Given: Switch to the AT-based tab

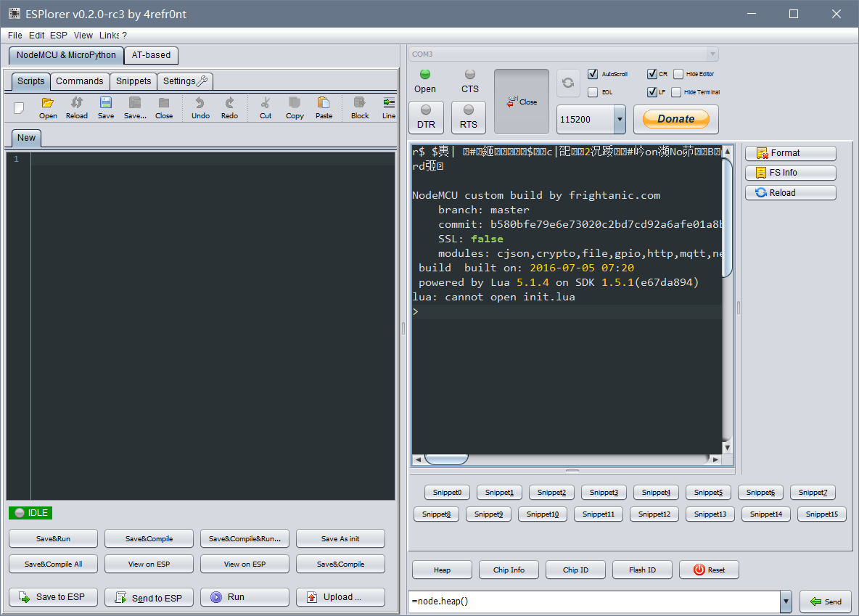Looking at the screenshot, I should point(151,55).
